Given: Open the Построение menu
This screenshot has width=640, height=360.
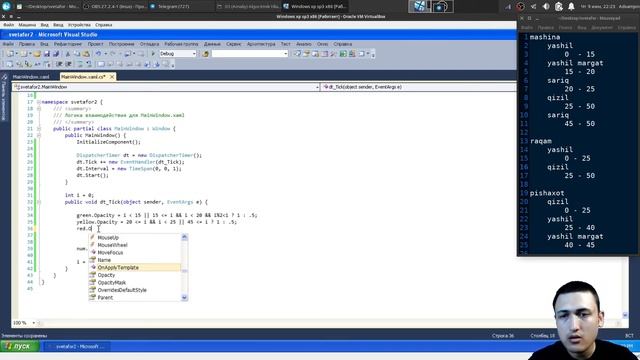Looking at the screenshot, I should (x=121, y=44).
